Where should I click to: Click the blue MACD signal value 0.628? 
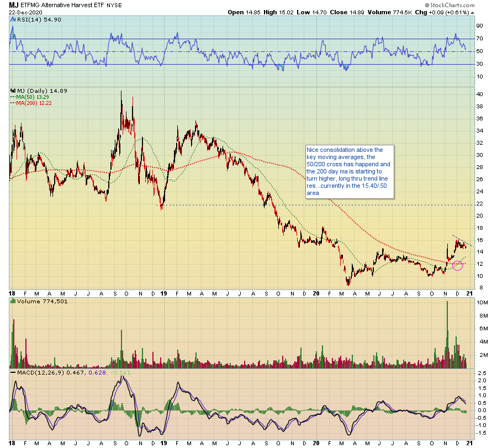[x=97, y=372]
